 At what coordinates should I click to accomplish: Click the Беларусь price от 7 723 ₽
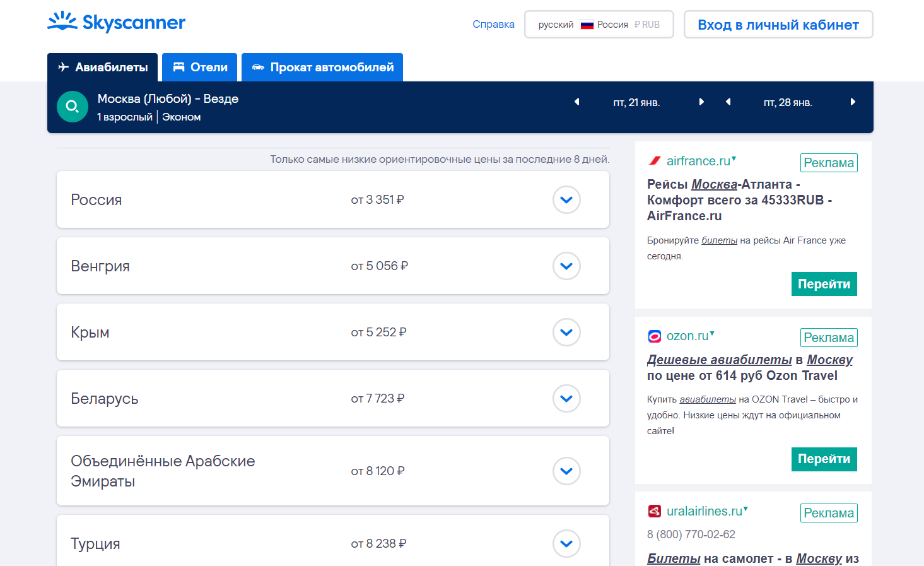[377, 398]
